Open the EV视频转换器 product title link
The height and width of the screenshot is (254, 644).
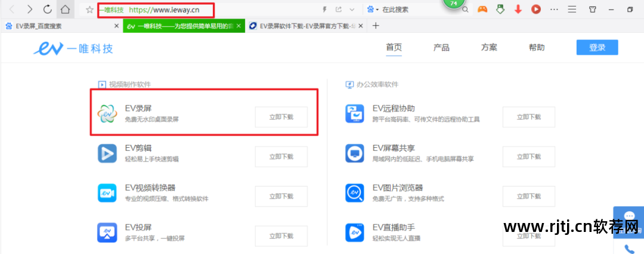click(150, 188)
